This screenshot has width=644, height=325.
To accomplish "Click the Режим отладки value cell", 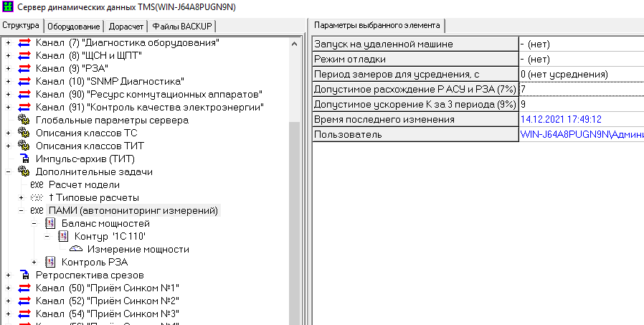I will pyautogui.click(x=579, y=60).
